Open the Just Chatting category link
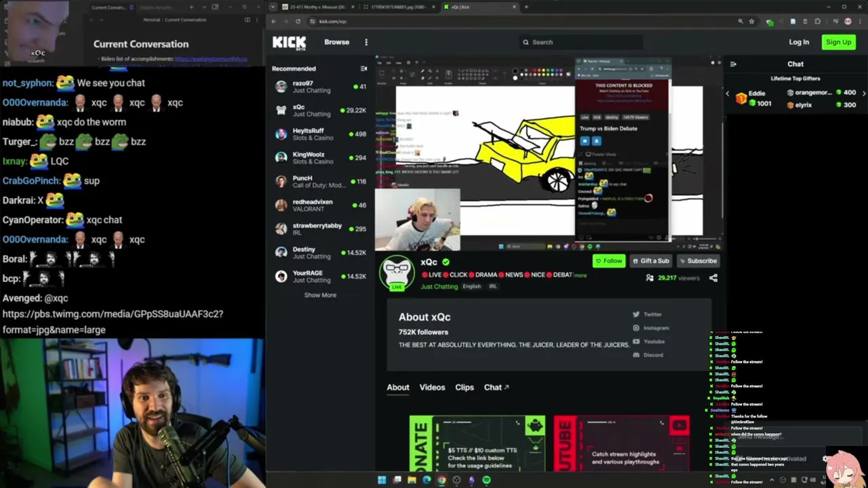 coord(439,287)
